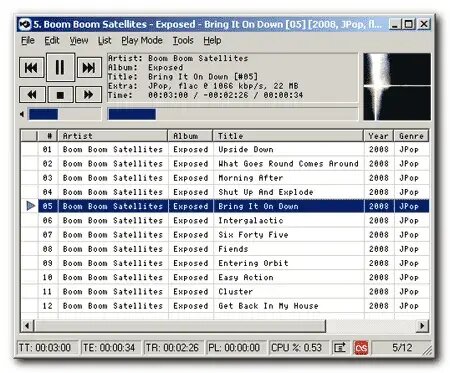The image size is (450, 373).
Task: Open the List menu
Action: click(104, 40)
